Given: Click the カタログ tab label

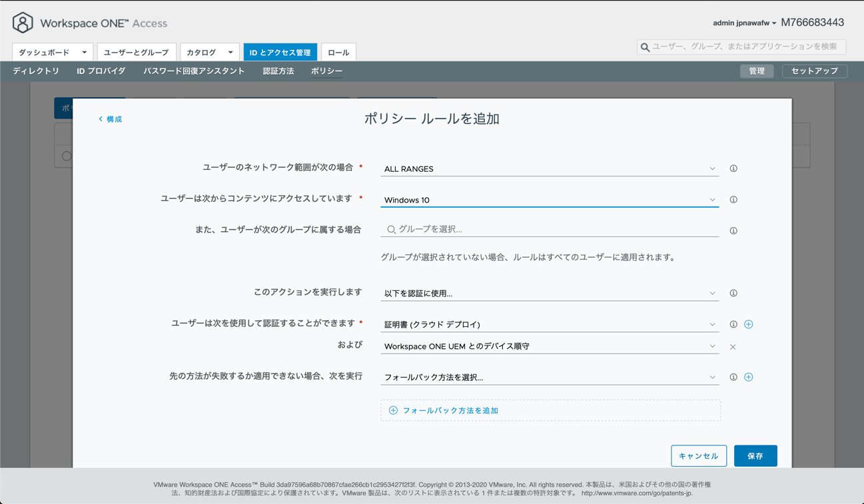Looking at the screenshot, I should 201,53.
